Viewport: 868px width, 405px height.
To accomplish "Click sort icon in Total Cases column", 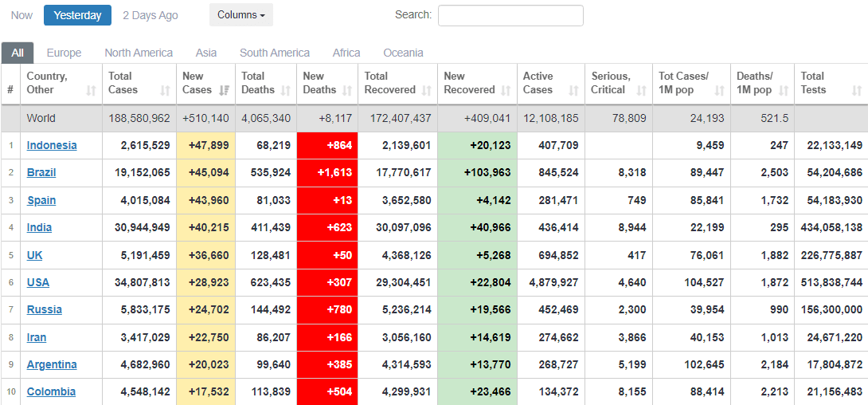I will 165,90.
